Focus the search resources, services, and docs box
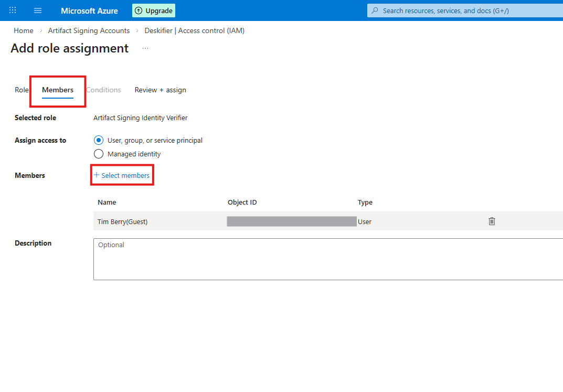563x392 pixels. 464,10
